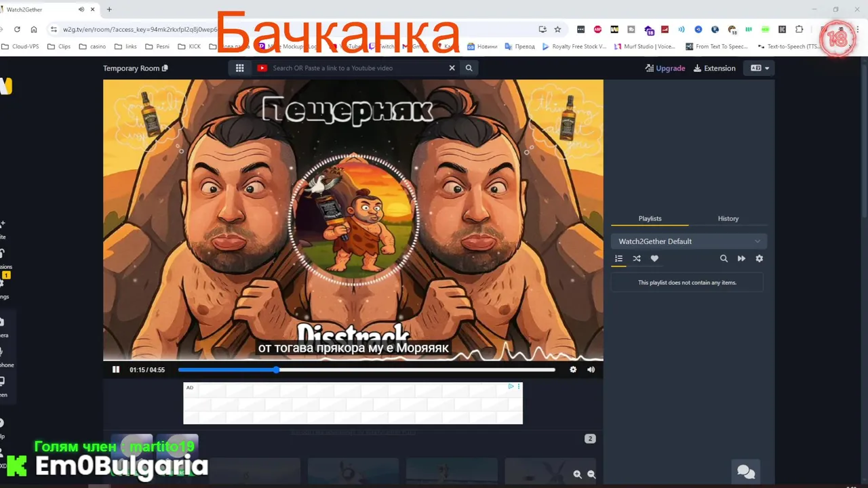This screenshot has width=868, height=488.
Task: Click the playlist skip forward icon
Action: (x=741, y=258)
